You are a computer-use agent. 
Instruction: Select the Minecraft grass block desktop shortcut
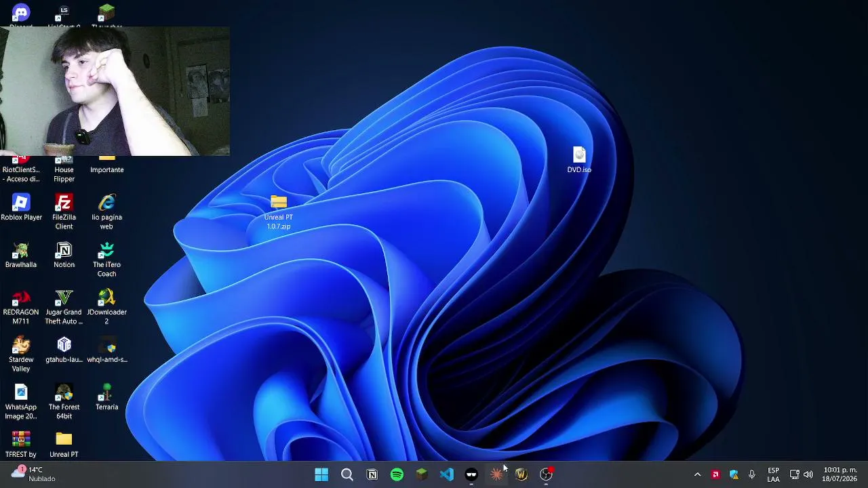(106, 14)
